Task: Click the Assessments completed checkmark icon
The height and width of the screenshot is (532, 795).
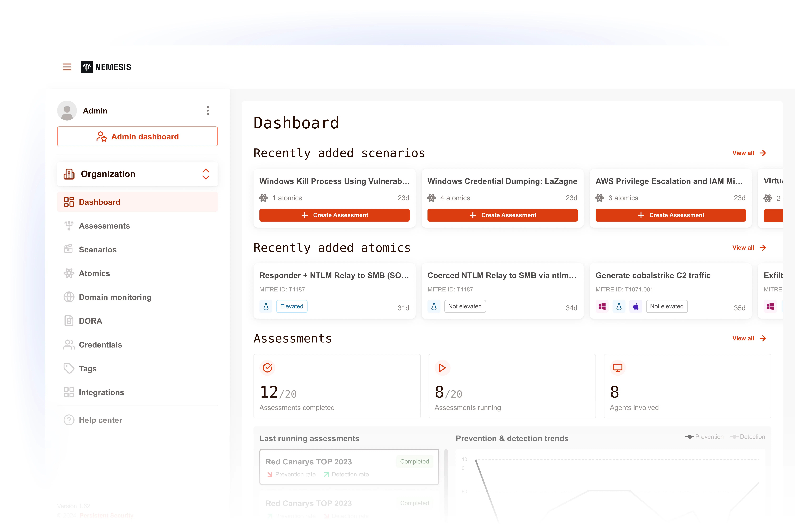Action: click(268, 368)
